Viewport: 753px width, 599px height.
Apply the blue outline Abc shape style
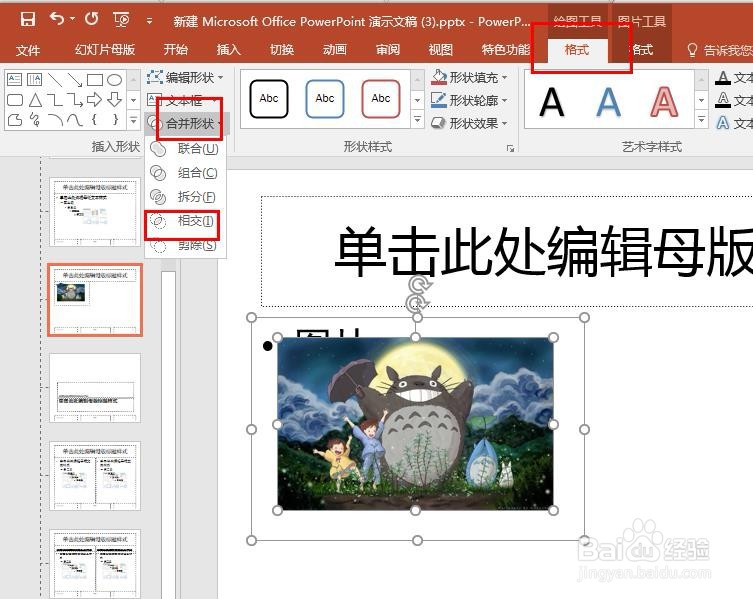(325, 99)
